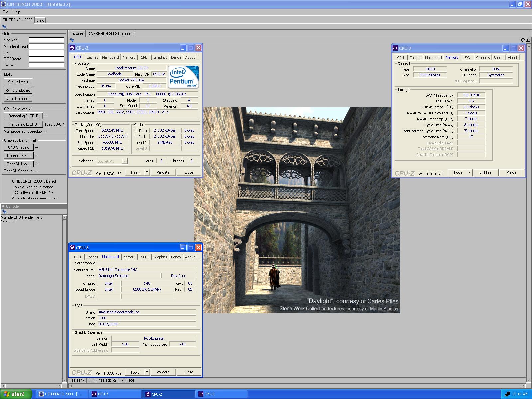Run the OpenGL HW-L benchmark
This screenshot has height=399, width=532.
click(x=19, y=164)
